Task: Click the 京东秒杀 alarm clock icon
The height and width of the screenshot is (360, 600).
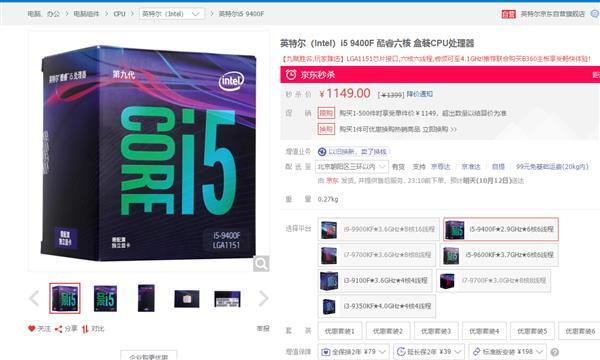Action: point(291,74)
